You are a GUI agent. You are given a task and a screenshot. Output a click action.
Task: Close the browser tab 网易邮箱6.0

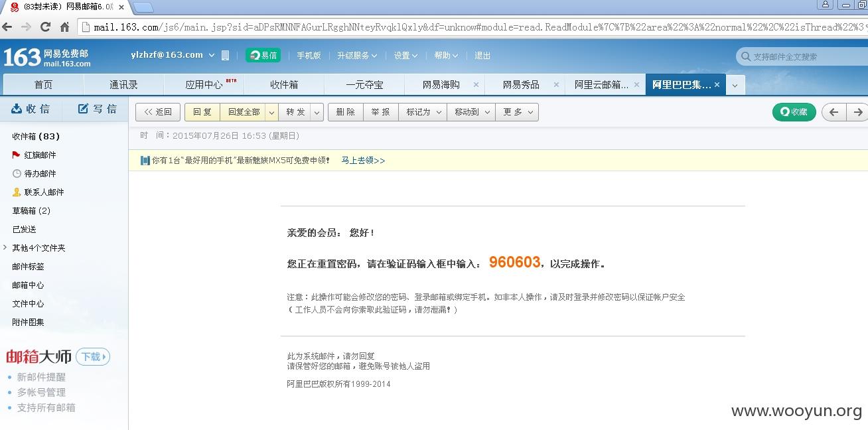pos(121,7)
